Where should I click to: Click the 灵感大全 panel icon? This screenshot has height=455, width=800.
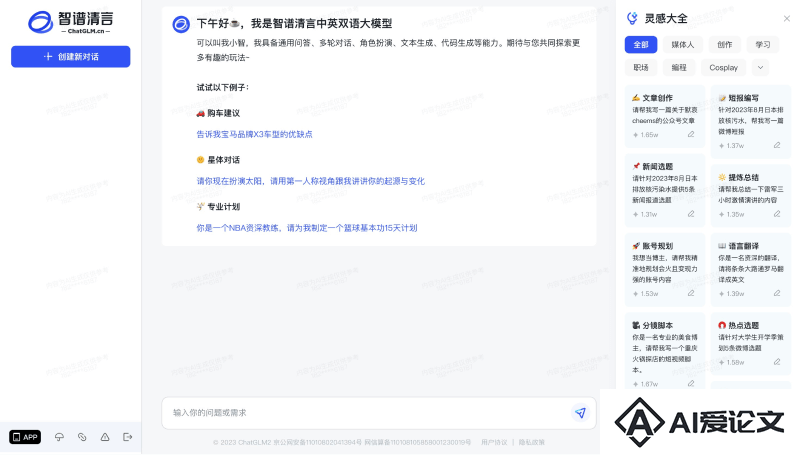632,18
